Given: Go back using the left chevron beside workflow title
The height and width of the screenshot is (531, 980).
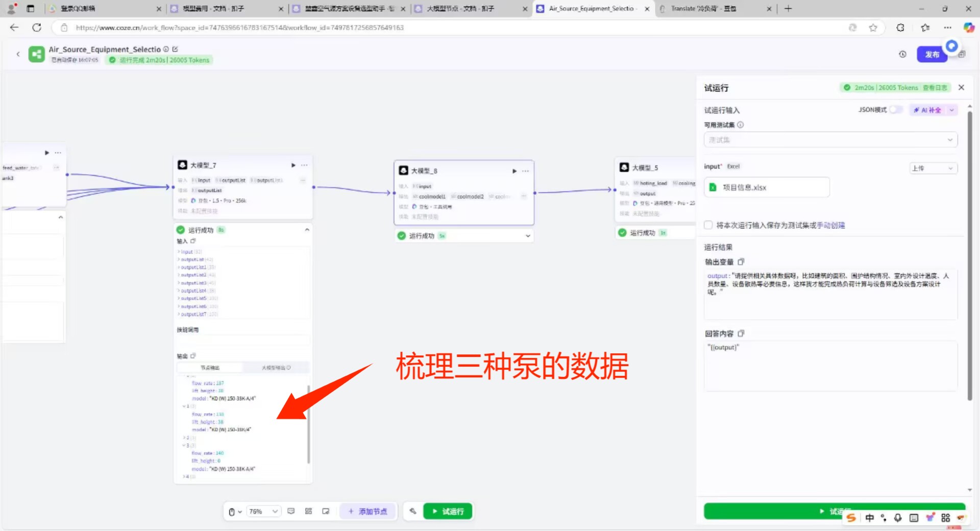Looking at the screenshot, I should click(18, 54).
